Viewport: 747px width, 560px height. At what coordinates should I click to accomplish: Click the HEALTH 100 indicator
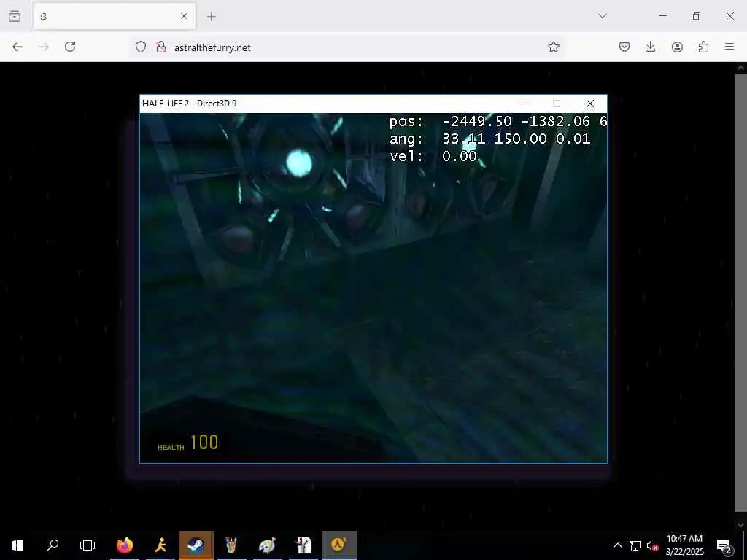pyautogui.click(x=187, y=443)
